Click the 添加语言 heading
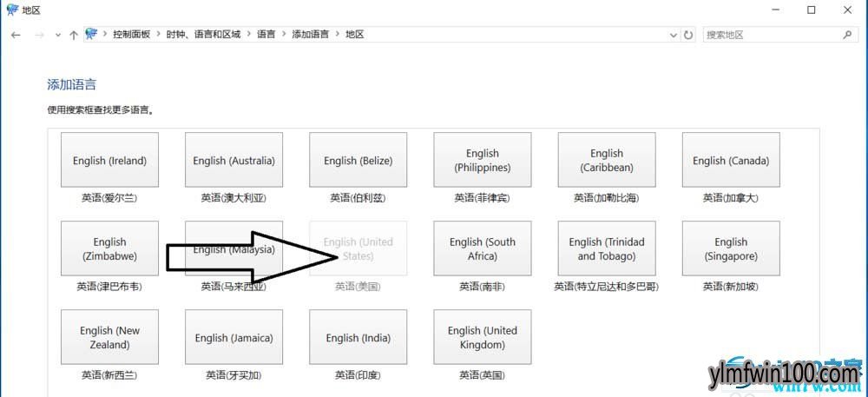The width and height of the screenshot is (868, 397). click(x=71, y=85)
